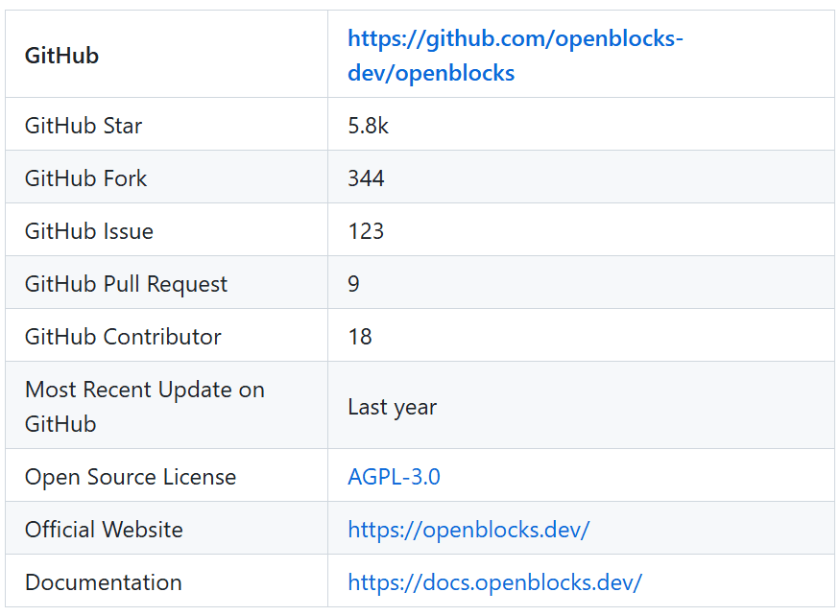Click the GitHub Pull Request label

(126, 283)
